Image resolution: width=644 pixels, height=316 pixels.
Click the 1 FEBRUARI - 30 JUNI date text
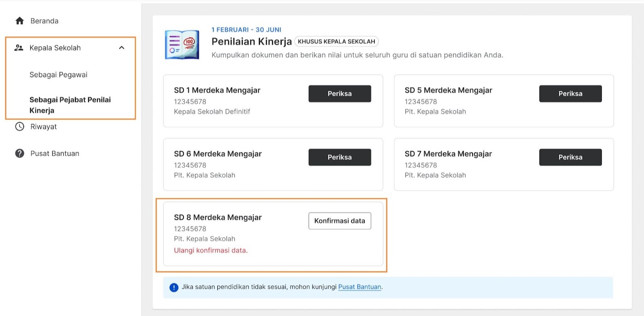click(246, 30)
